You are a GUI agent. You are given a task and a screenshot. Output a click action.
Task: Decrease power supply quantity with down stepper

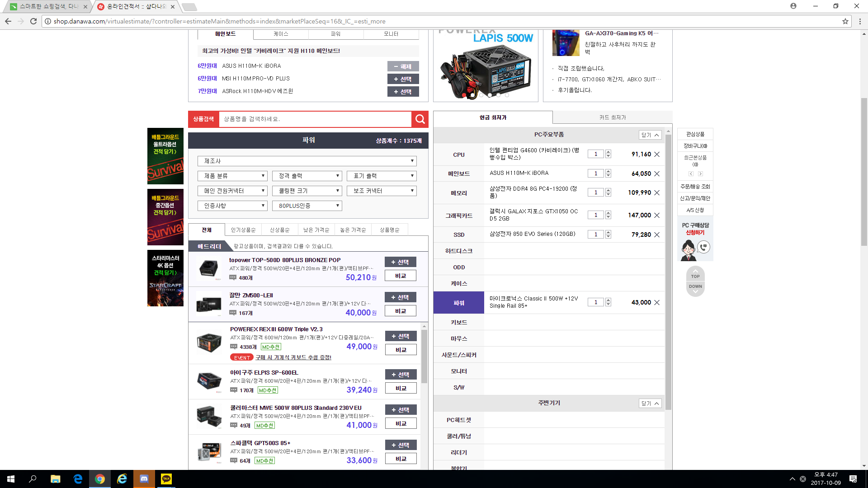(x=608, y=305)
